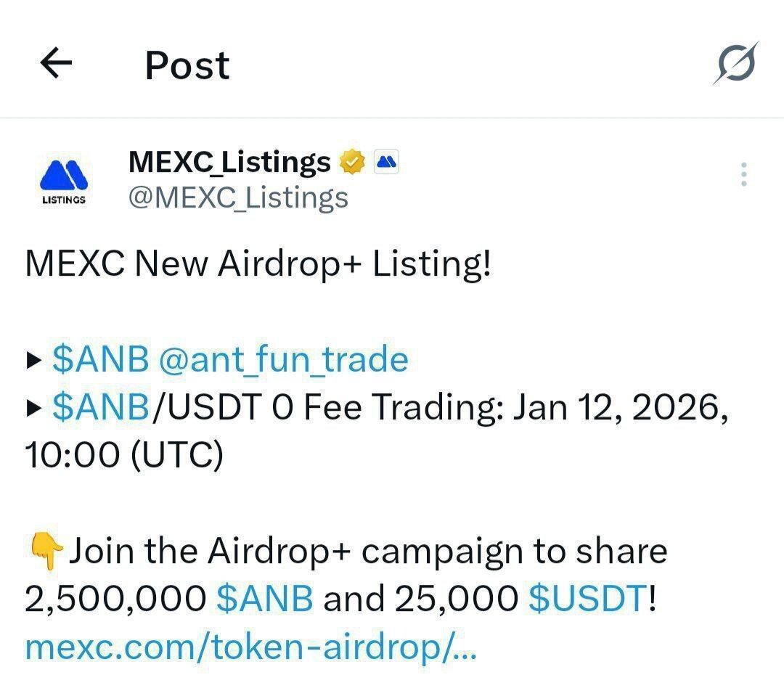This screenshot has width=784, height=680.
Task: Click the triangle bullet before $ANB @ant_fun_trade
Action: (34, 361)
